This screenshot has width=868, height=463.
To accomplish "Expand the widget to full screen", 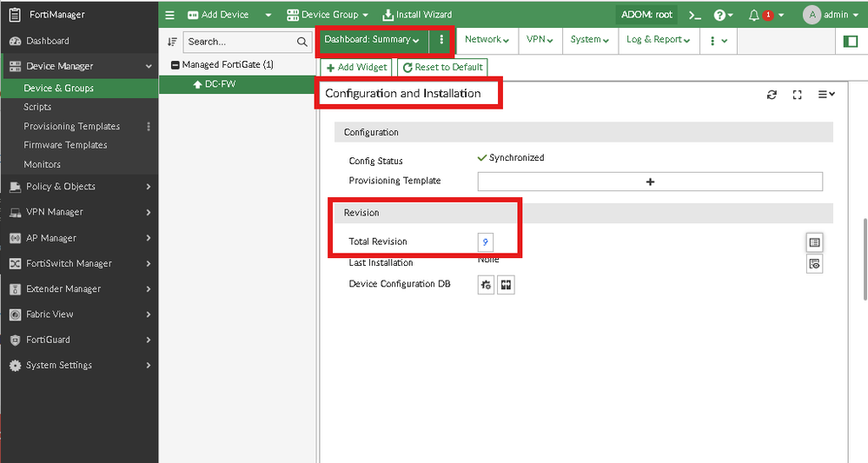I will (797, 95).
